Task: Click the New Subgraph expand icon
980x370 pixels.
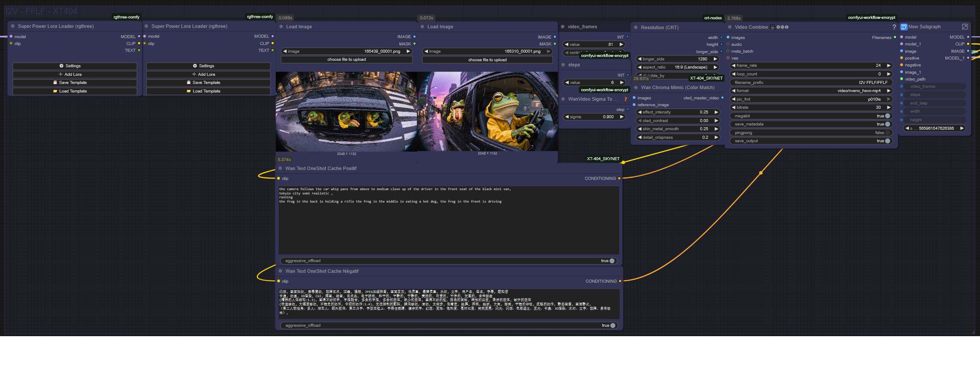Action: pyautogui.click(x=965, y=27)
